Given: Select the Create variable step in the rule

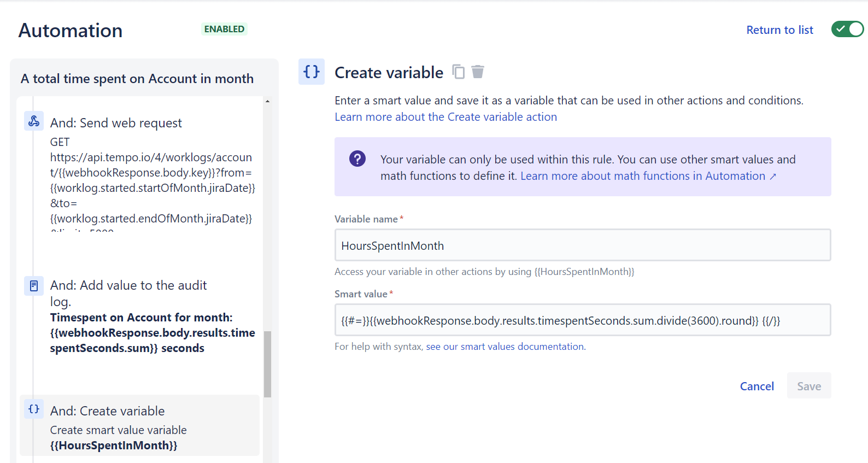Looking at the screenshot, I should point(108,411).
